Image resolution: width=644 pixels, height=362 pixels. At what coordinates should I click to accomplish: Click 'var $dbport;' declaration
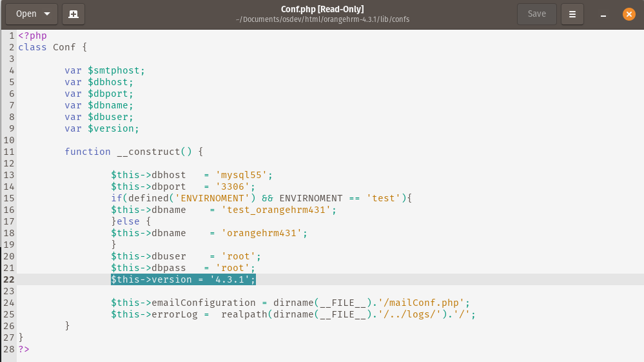(99, 94)
